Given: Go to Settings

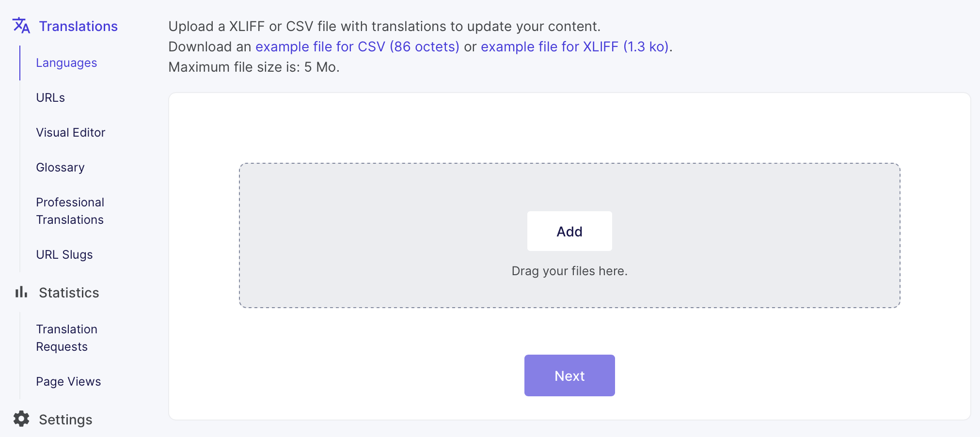Looking at the screenshot, I should (65, 420).
